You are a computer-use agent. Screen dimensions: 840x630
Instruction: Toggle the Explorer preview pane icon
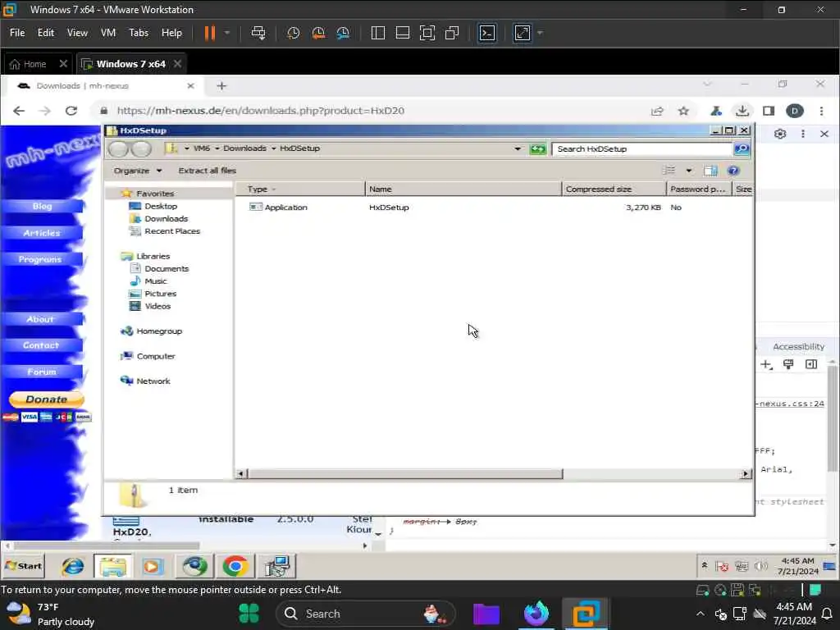point(710,171)
